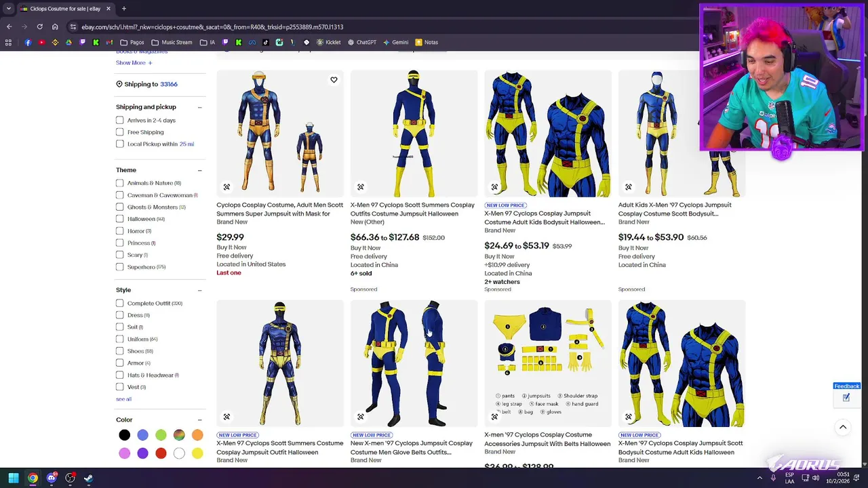
Task: Open Binance bookmark icon
Action: 55,42
